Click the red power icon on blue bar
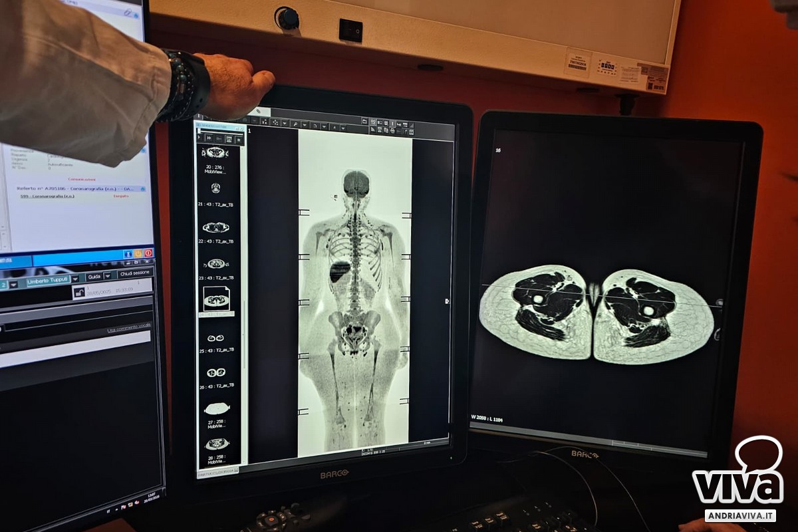Screen dimensions: 798x532 (148, 253)
